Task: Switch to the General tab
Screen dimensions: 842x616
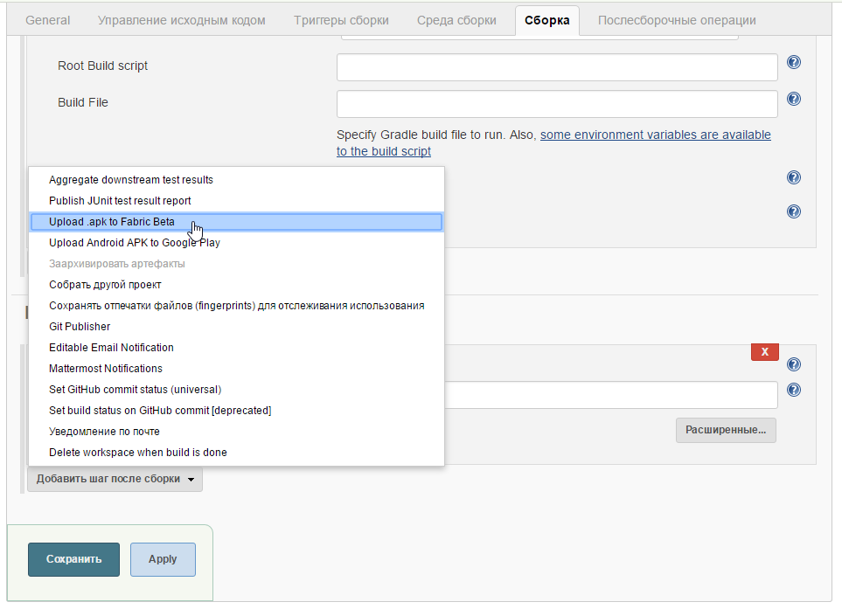Action: tap(47, 20)
